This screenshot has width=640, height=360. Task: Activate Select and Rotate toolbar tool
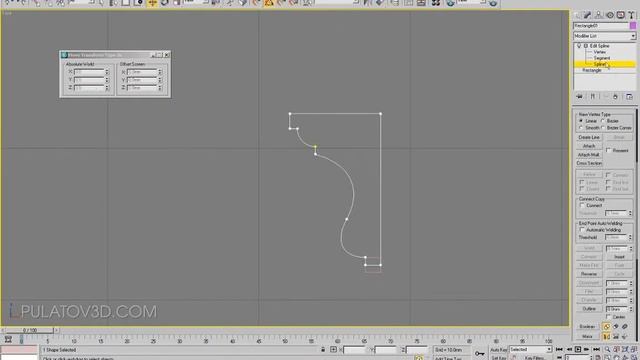[164, 3]
